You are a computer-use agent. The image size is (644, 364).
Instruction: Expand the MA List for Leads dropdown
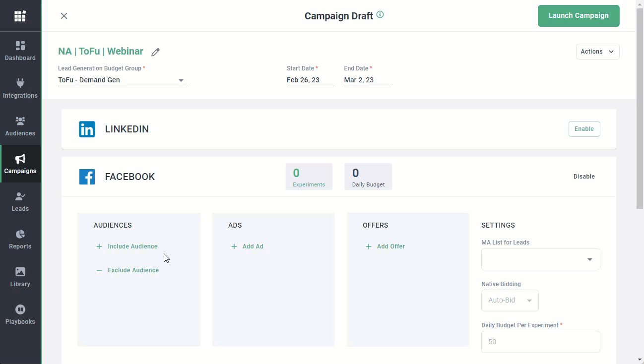click(x=540, y=259)
